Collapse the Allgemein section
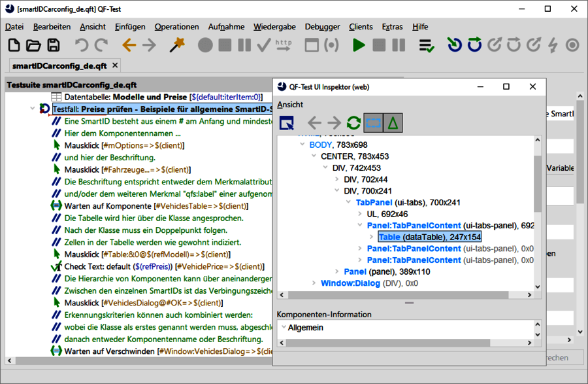Viewport: 588px width, 384px height. (x=284, y=327)
